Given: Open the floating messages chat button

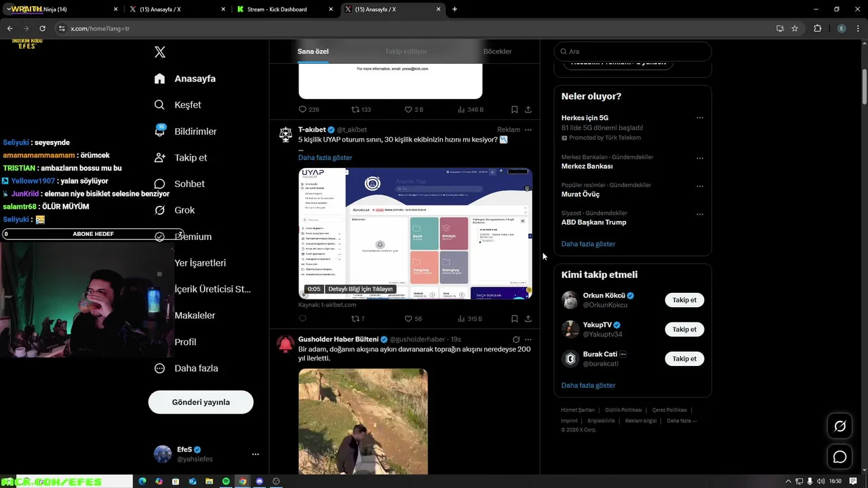Looking at the screenshot, I should pyautogui.click(x=840, y=457).
